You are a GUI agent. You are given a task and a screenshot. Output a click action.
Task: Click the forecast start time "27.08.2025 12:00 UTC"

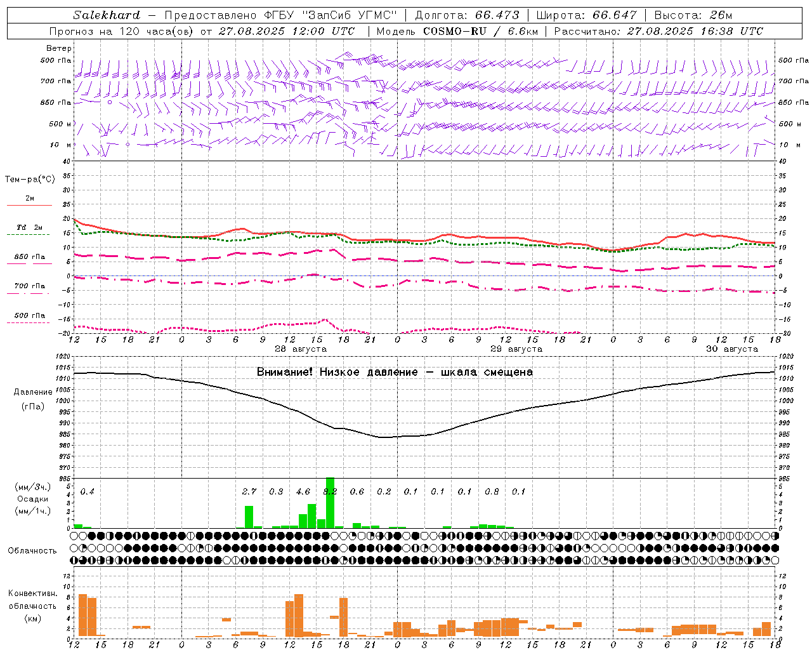click(x=287, y=31)
